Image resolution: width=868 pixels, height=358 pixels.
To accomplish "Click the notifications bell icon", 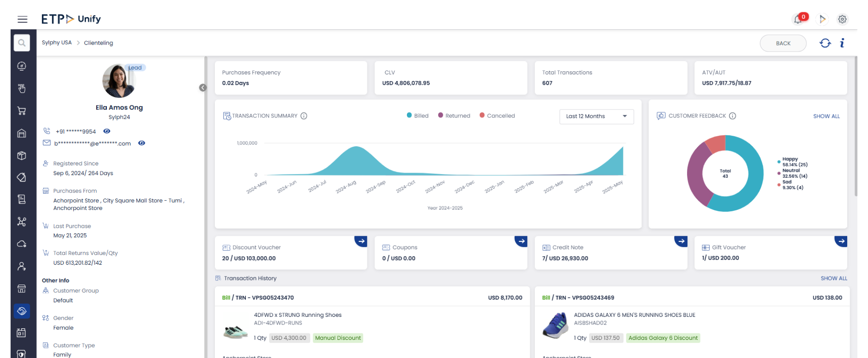I will click(798, 19).
